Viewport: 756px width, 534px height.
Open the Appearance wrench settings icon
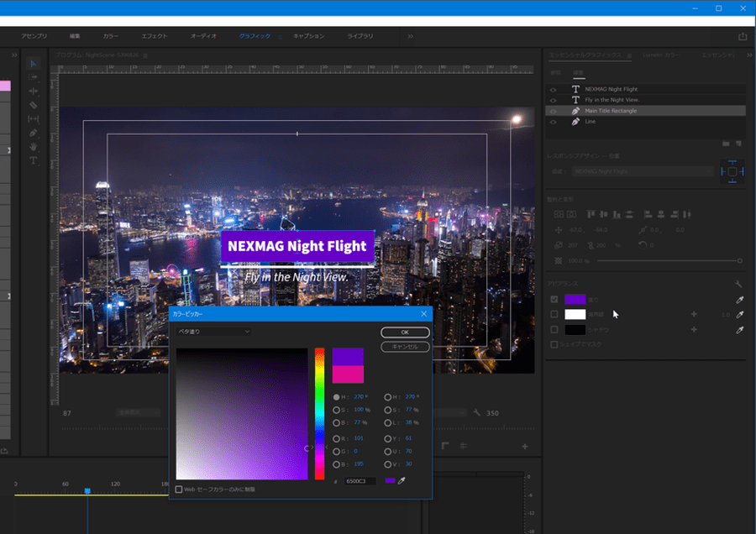[x=738, y=285]
